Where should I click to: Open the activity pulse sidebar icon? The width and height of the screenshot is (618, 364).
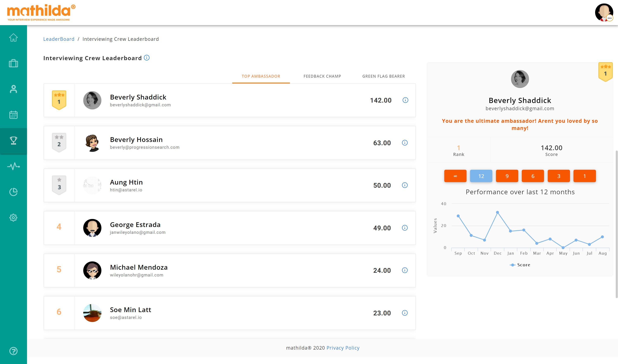tap(13, 166)
